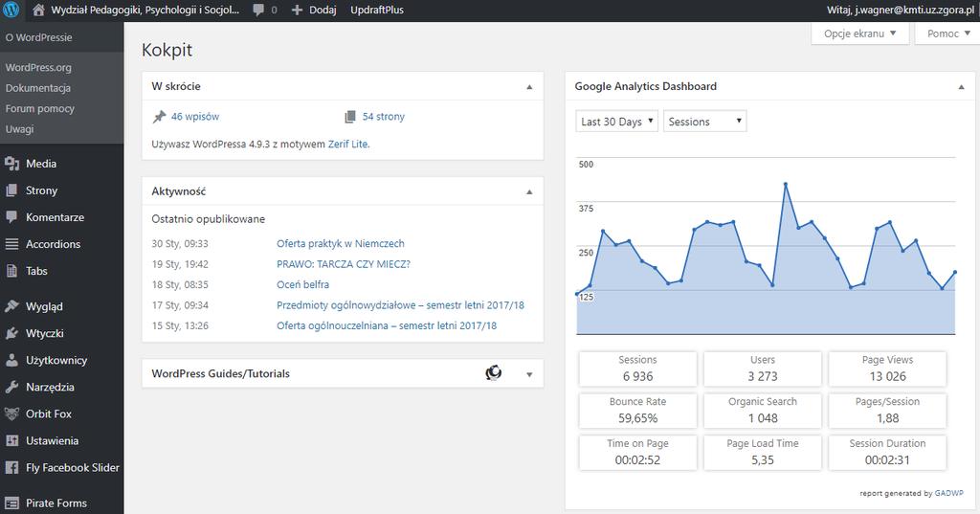Screen dimensions: 980x514
Task: Collapse the Google Analytics Dashboard panel
Action: point(961,87)
